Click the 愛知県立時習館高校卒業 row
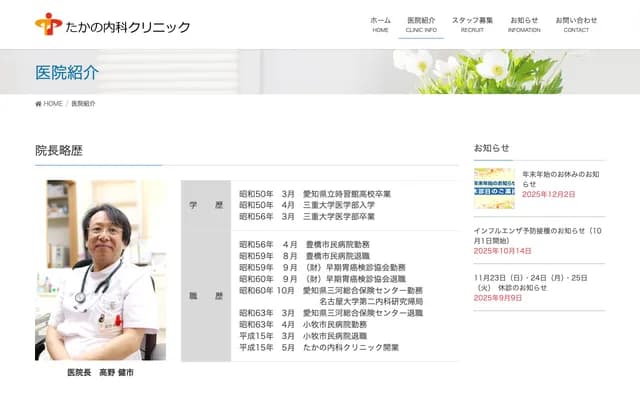640x400 pixels. click(x=315, y=194)
